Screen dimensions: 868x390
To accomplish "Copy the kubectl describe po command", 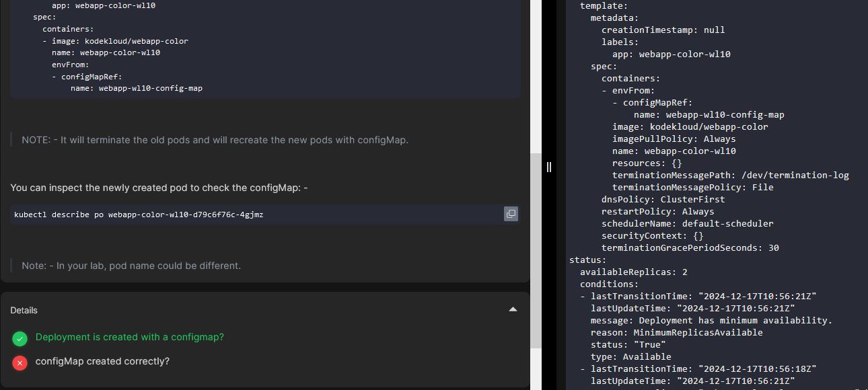I will tap(511, 214).
